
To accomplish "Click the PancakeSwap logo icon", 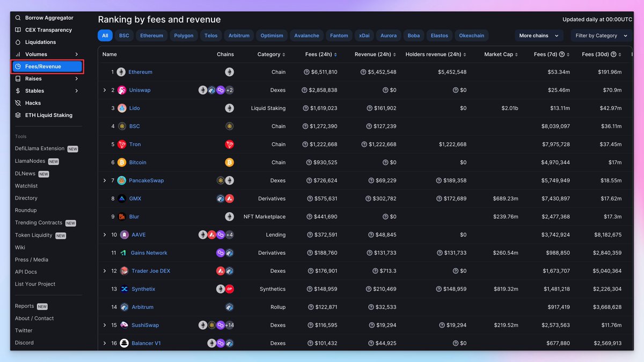I will pyautogui.click(x=122, y=180).
